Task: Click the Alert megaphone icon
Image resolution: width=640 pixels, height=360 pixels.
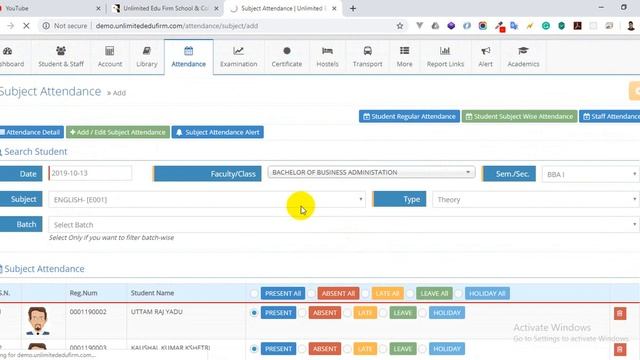Action: click(485, 51)
